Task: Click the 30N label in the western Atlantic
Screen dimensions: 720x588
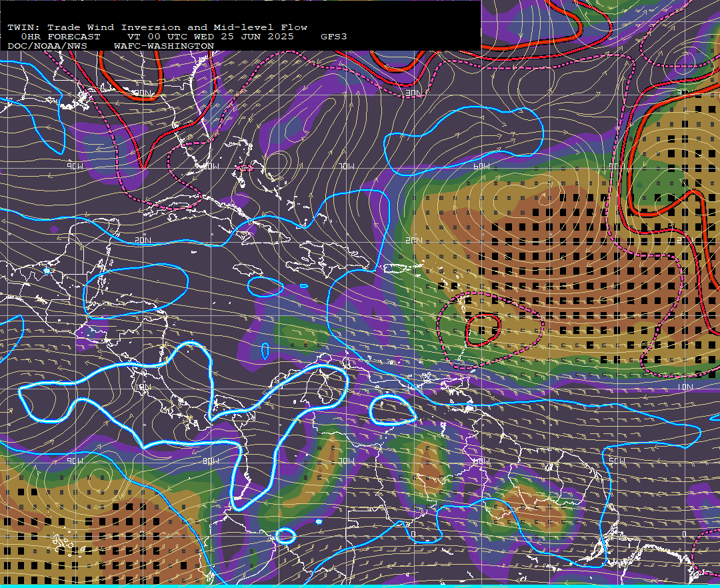Action: (x=414, y=93)
